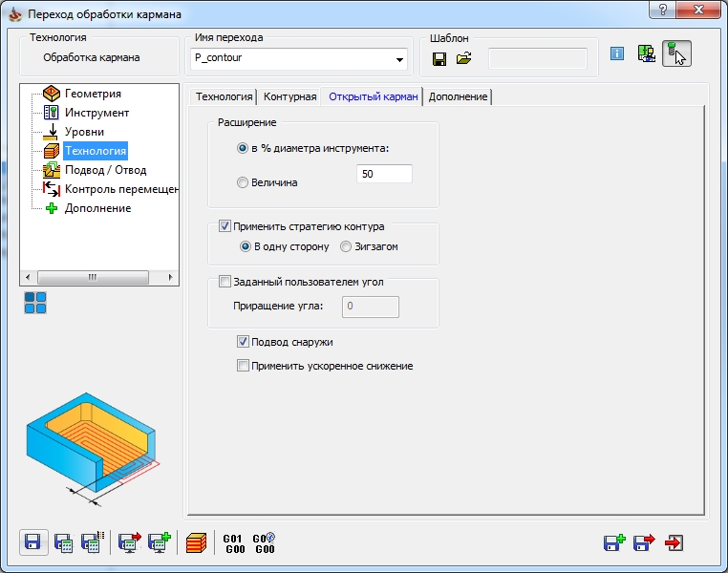The width and height of the screenshot is (728, 573).
Task: Click the blue info icon
Action: [x=616, y=53]
